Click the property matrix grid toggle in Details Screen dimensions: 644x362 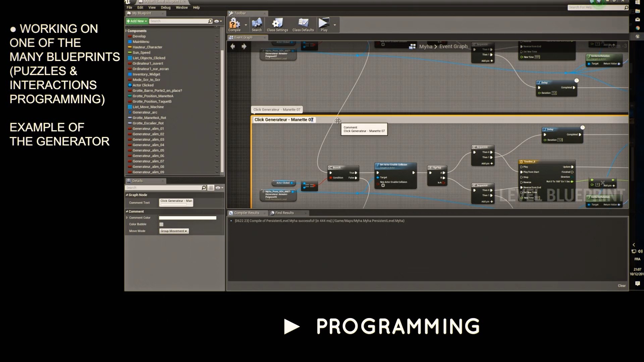tap(211, 188)
